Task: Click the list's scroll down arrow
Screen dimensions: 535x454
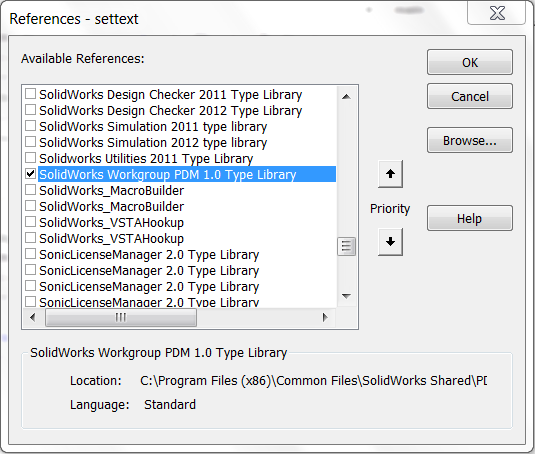Action: (x=346, y=296)
